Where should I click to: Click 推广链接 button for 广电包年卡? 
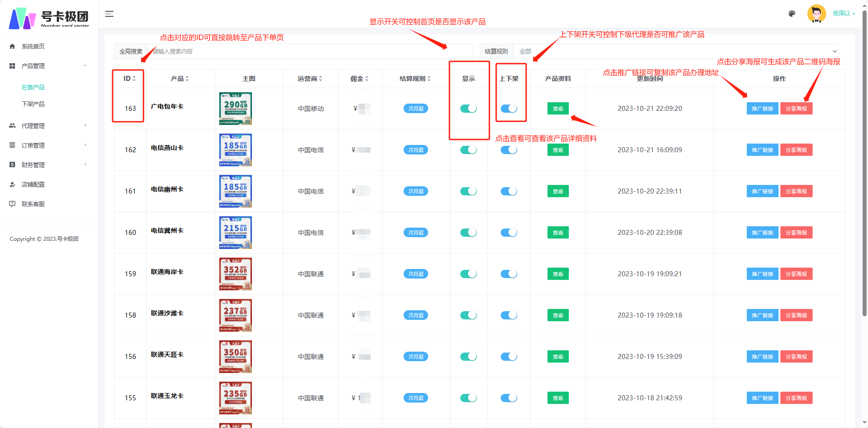pyautogui.click(x=762, y=109)
